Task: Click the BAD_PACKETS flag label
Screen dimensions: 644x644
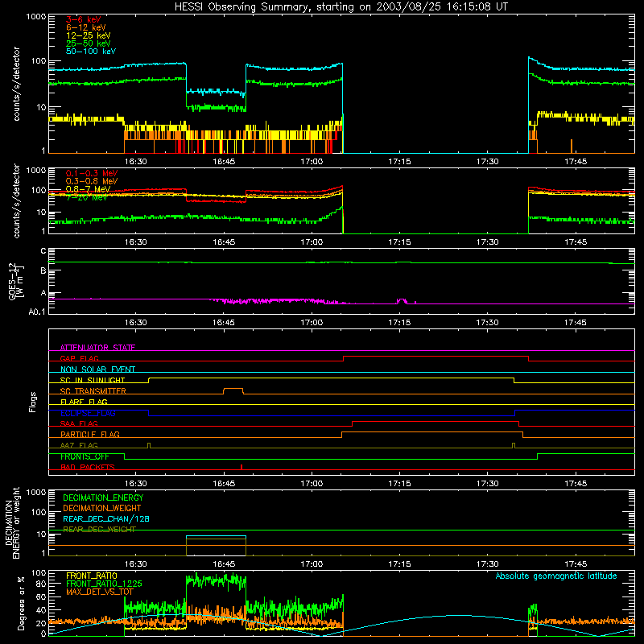Action: 88,467
